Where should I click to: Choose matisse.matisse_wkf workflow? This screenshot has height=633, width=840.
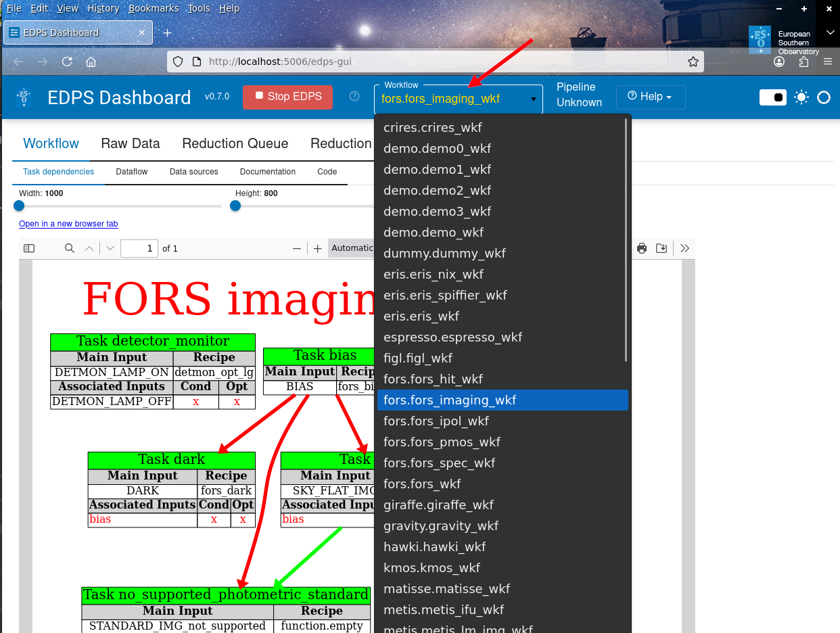503,588
